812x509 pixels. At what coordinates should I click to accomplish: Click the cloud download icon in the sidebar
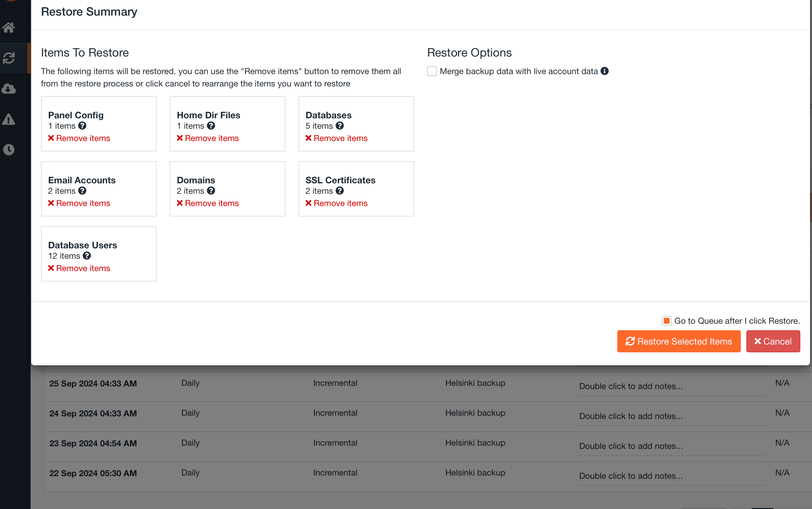[x=9, y=88]
